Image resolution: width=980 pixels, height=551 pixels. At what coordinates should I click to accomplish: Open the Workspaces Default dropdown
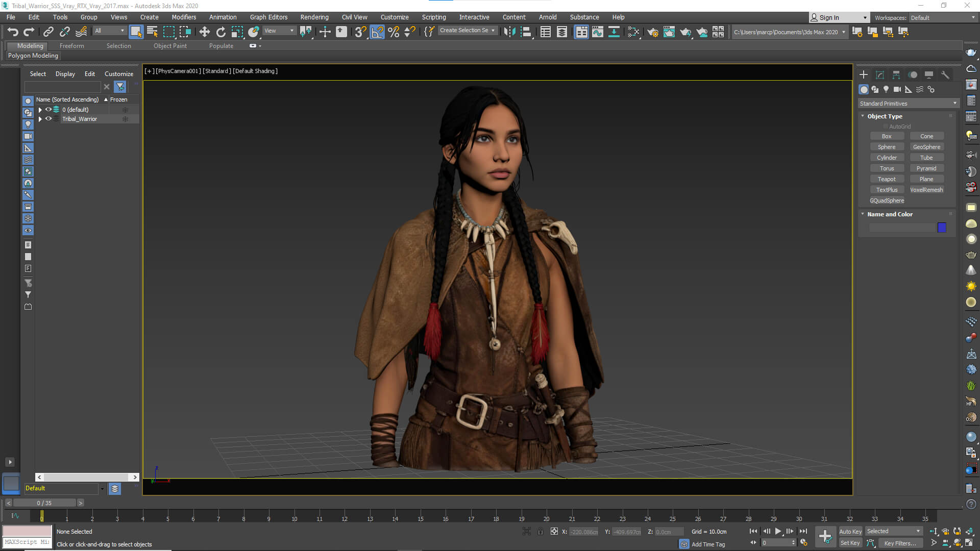[x=943, y=18]
